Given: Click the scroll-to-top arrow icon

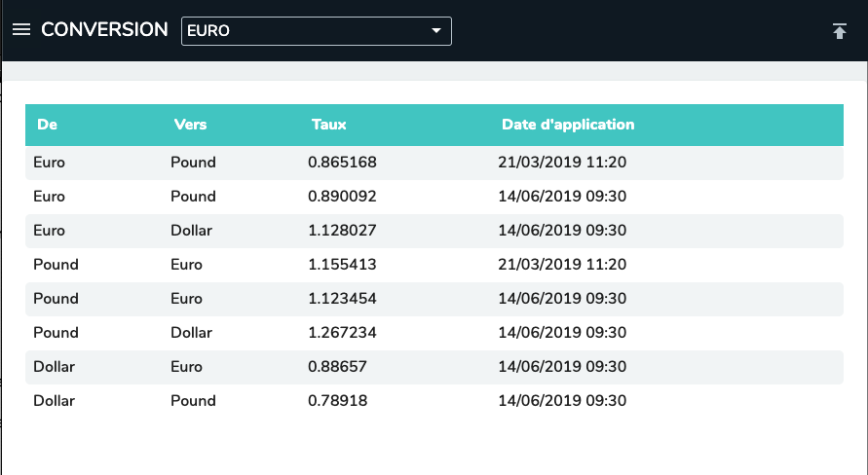Looking at the screenshot, I should [x=840, y=31].
